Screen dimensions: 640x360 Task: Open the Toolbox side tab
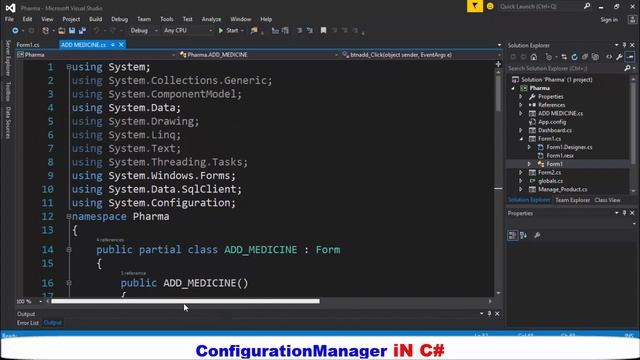[x=8, y=91]
